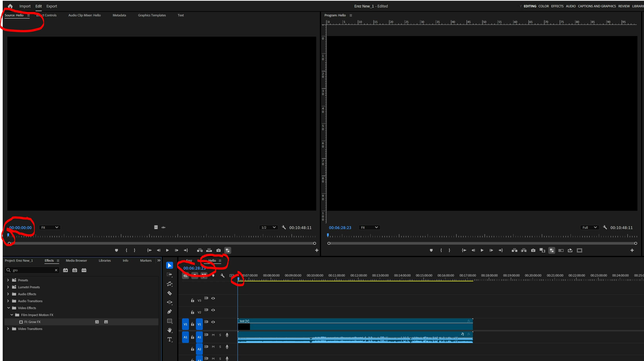Select the Pen tool
This screenshot has width=644, height=361.
pyautogui.click(x=169, y=311)
